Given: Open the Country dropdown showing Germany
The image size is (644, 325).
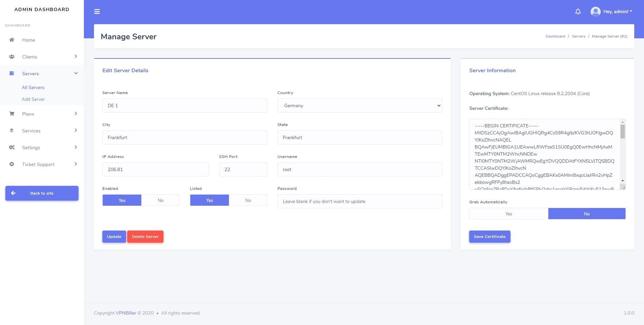Looking at the screenshot, I should click(x=360, y=106).
